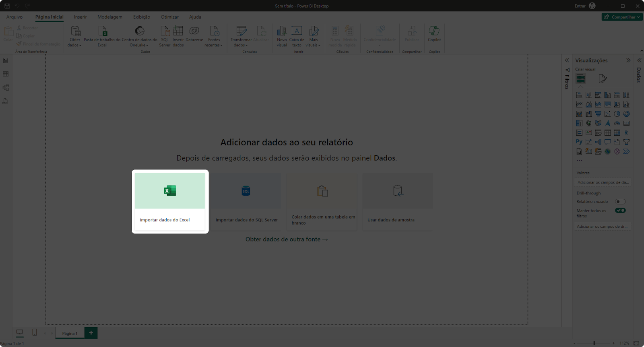
Task: Select the funnel chart visual
Action: (598, 114)
